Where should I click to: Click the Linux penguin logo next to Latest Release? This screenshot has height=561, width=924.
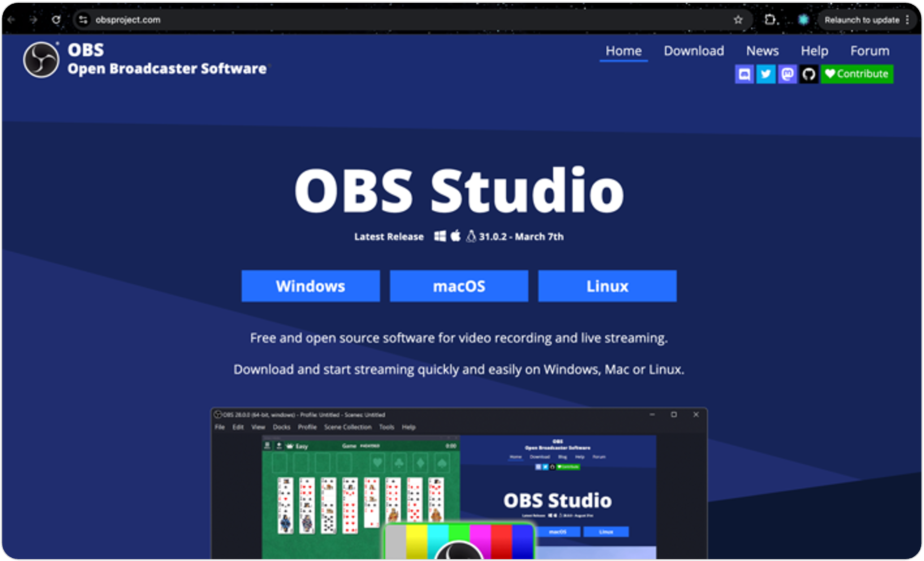(x=471, y=236)
